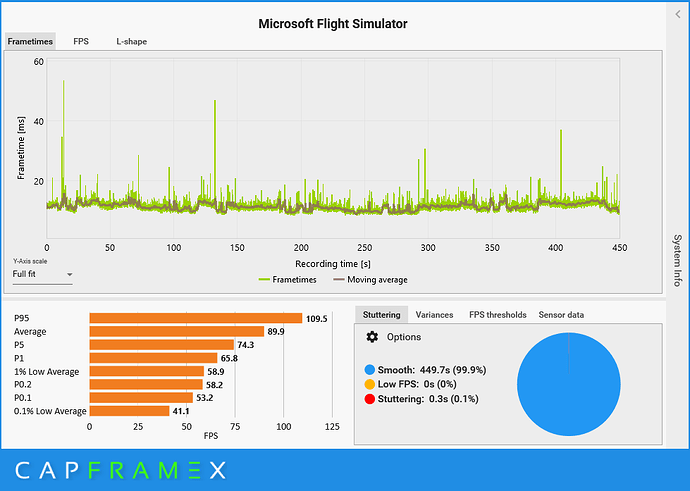This screenshot has height=491, width=690.
Task: Click the 'Stuttering: 0.3s (0.1%)' text
Action: [x=428, y=399]
